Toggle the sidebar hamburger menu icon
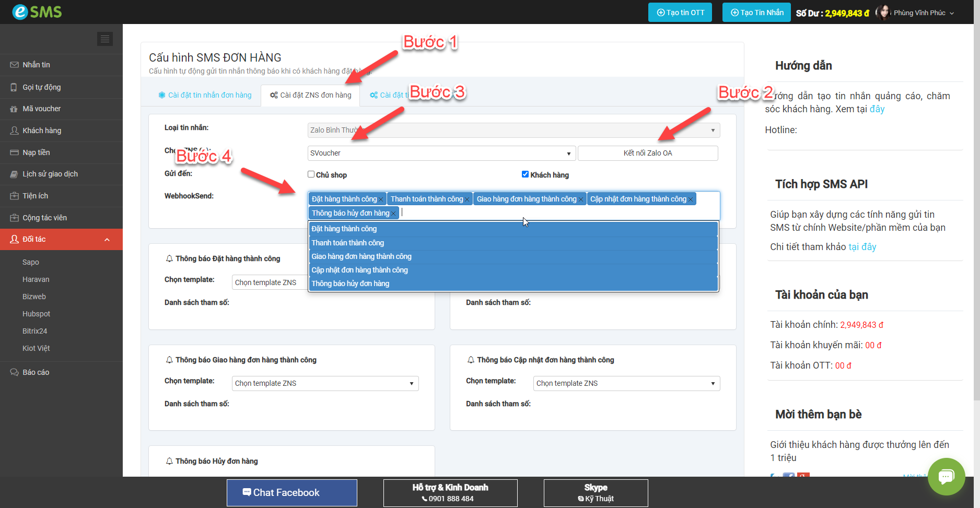Image resolution: width=980 pixels, height=508 pixels. pos(105,39)
